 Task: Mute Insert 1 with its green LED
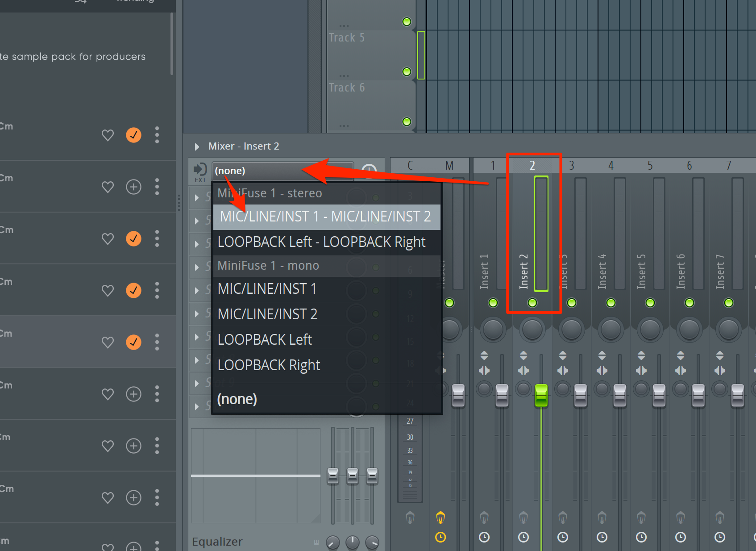pyautogui.click(x=493, y=303)
